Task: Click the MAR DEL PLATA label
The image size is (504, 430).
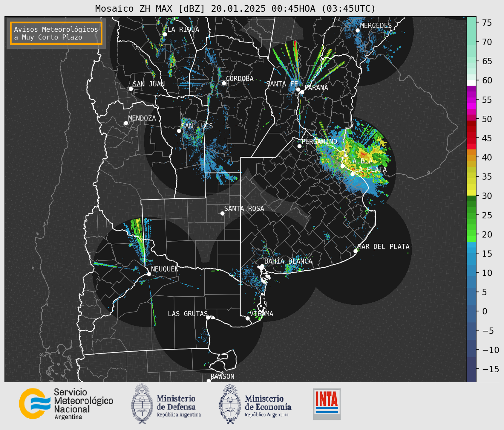Action: (x=383, y=247)
